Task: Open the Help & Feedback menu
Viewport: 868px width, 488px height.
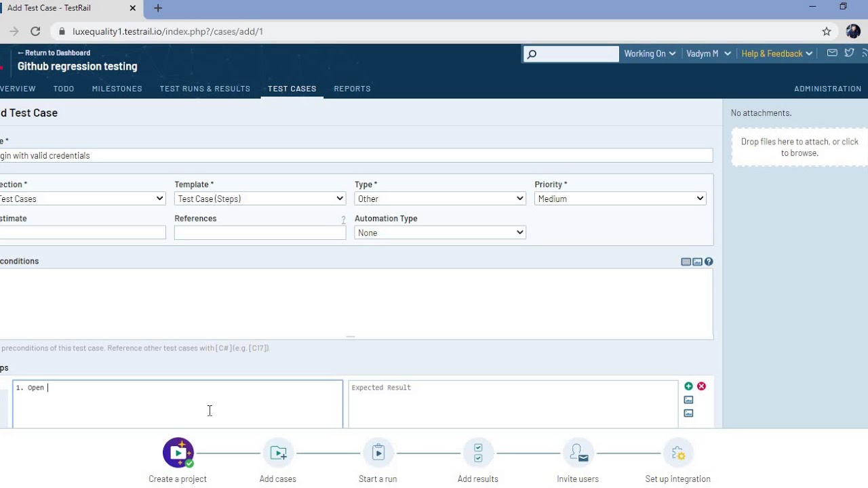Action: point(777,54)
